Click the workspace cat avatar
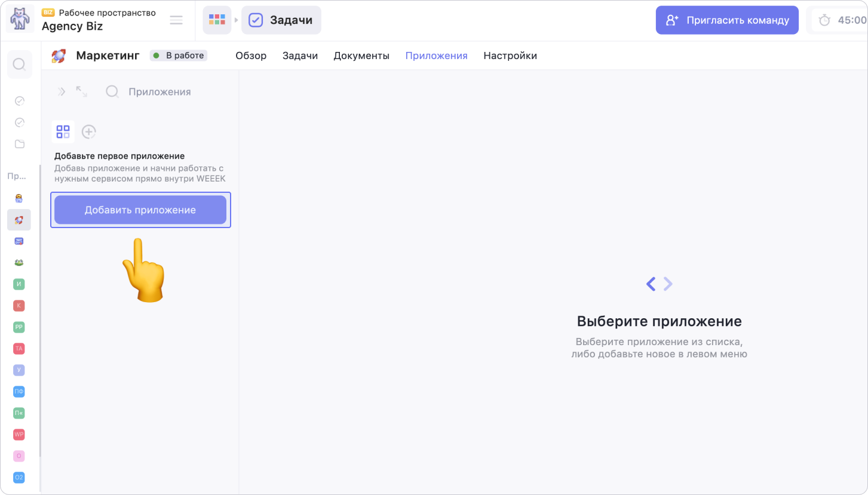868x495 pixels. pyautogui.click(x=20, y=20)
